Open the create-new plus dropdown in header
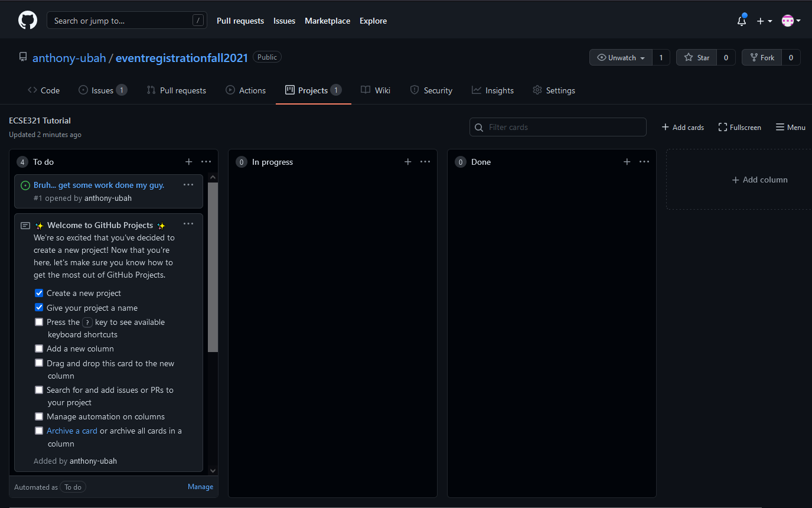Viewport: 812px width, 508px height. [x=764, y=21]
